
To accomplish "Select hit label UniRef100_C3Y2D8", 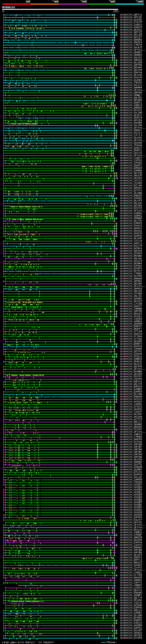I will 131,304.
